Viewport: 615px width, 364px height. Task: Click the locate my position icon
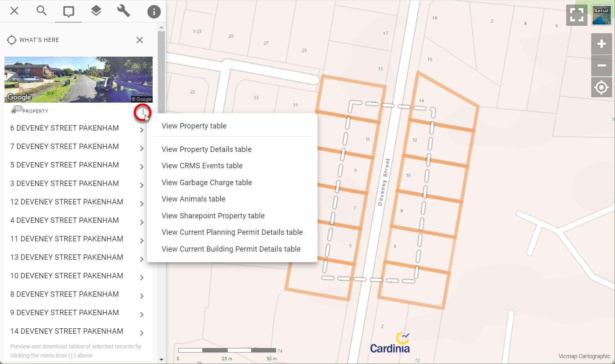601,87
